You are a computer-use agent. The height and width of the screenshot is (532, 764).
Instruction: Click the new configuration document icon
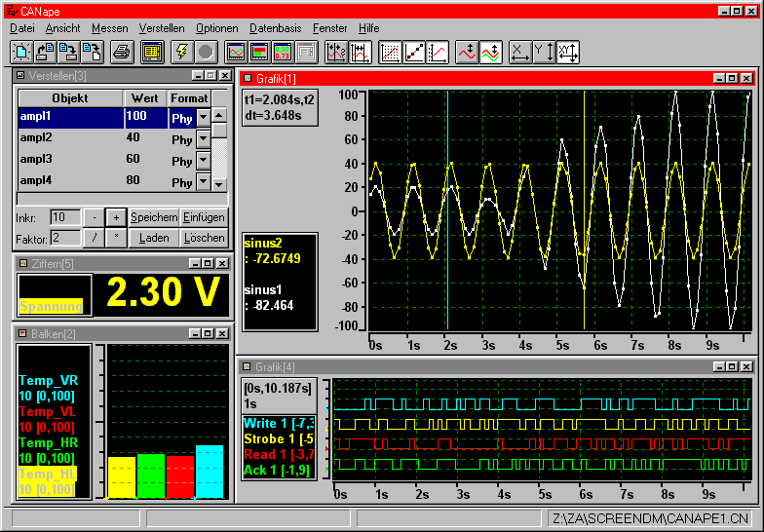pos(21,52)
